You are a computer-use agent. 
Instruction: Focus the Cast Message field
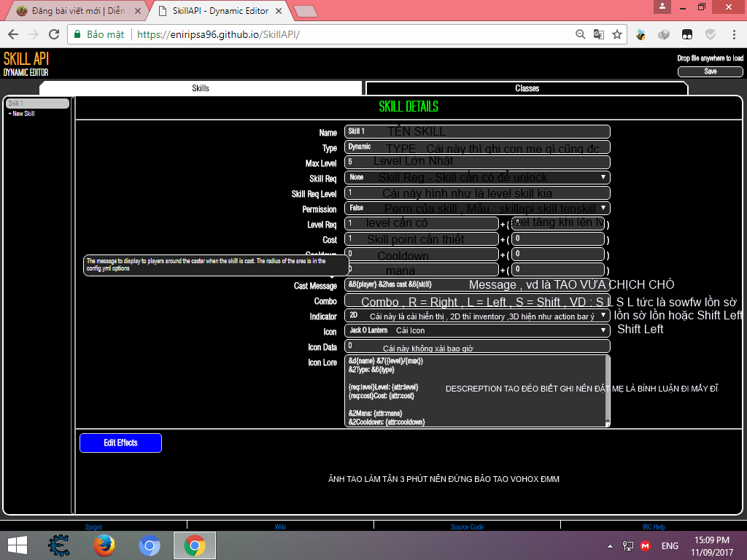pos(477,285)
